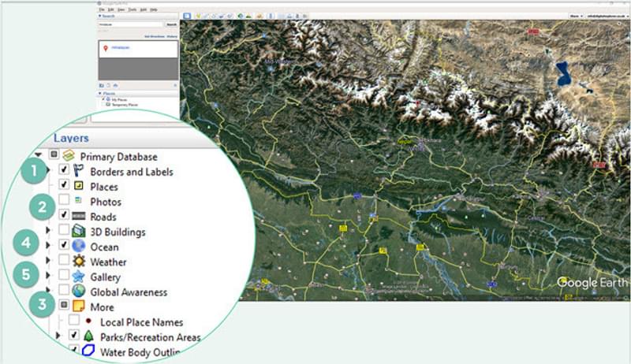Open the File menu
This screenshot has height=364, width=631.
[x=102, y=9]
